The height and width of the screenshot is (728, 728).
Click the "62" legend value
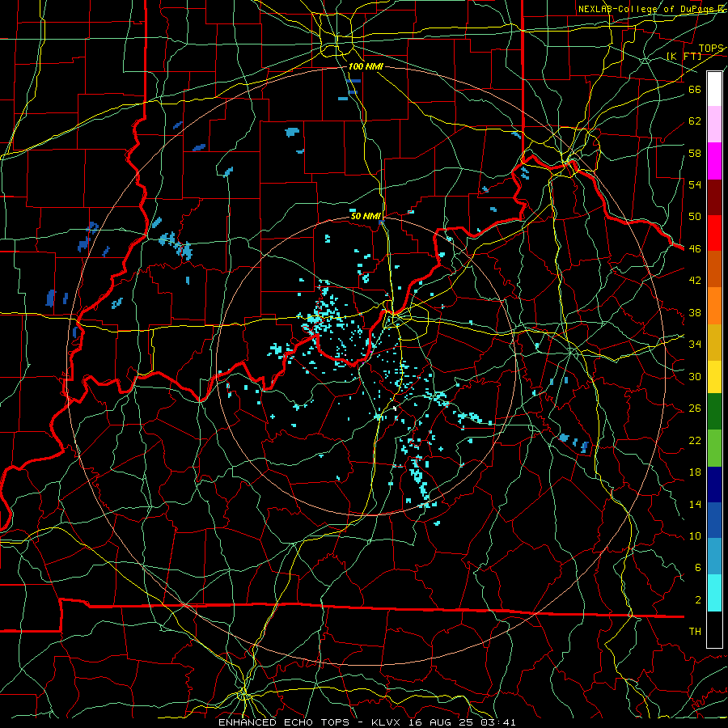[695, 121]
